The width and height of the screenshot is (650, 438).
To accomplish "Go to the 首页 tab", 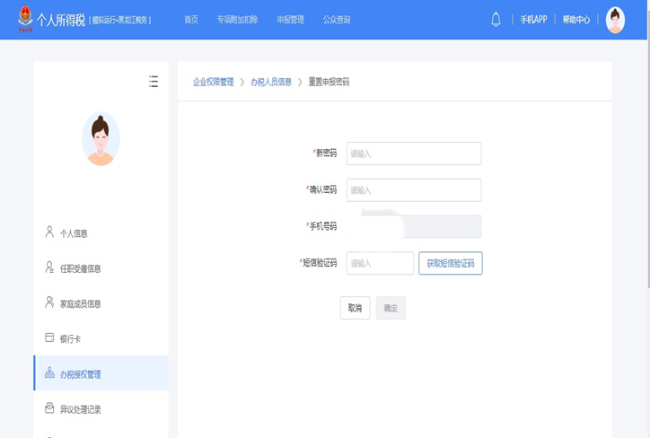I will click(x=191, y=19).
